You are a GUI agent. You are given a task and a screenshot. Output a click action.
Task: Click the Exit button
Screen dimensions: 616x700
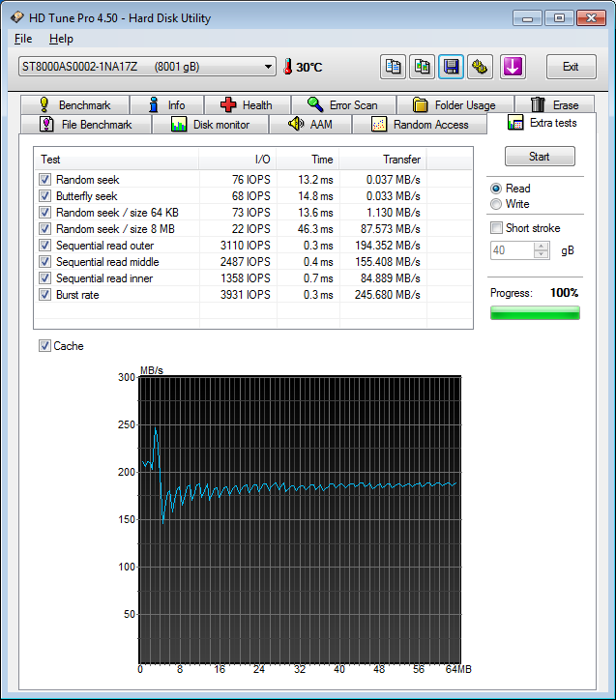pos(571,67)
